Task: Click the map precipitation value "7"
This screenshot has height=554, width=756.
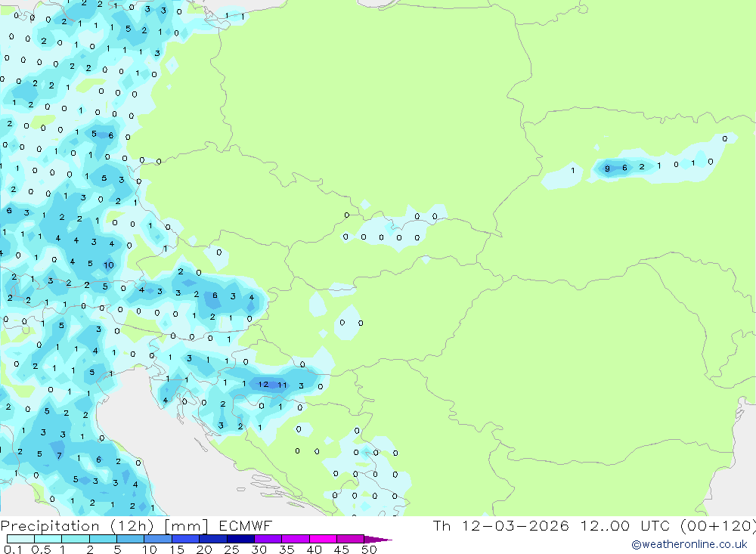Action: coord(59,455)
